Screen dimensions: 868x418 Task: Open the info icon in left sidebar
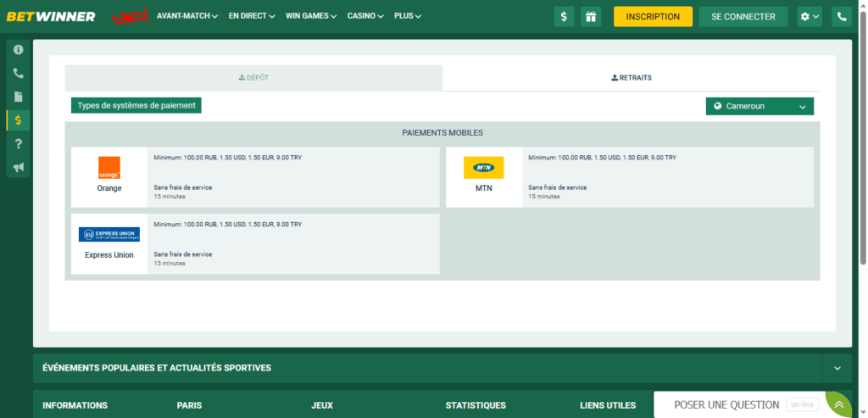pos(19,50)
